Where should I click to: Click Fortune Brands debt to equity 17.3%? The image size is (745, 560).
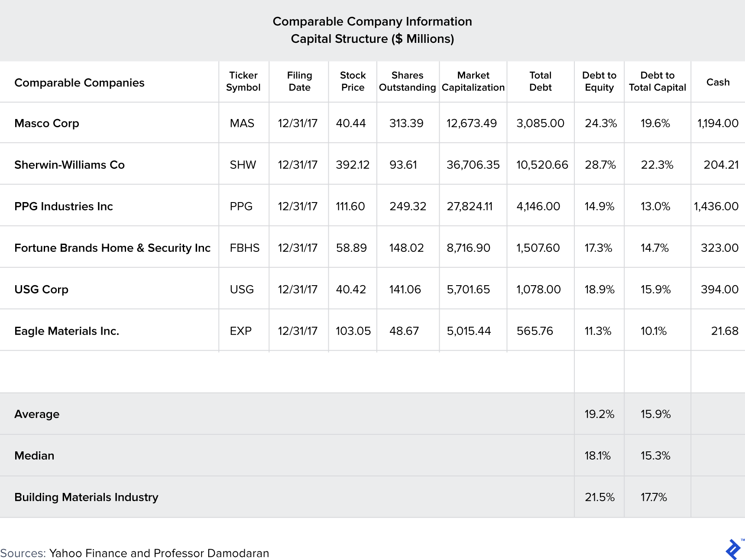[598, 248]
